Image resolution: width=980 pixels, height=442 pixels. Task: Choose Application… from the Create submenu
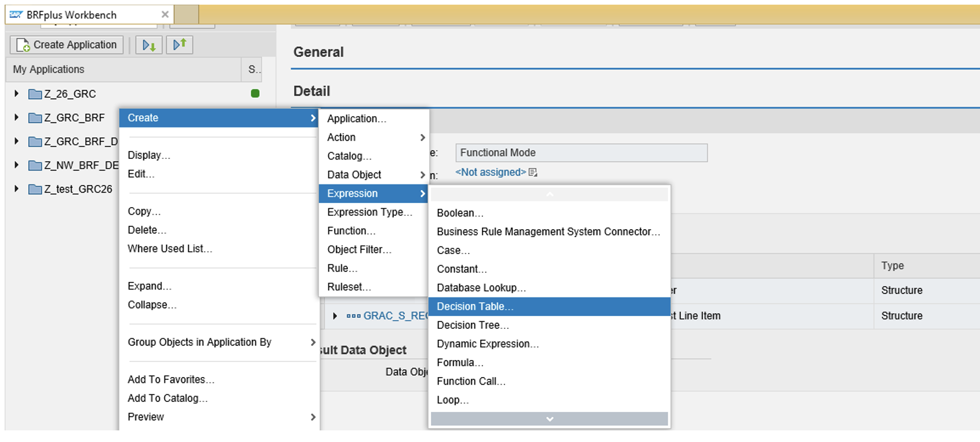click(x=373, y=119)
